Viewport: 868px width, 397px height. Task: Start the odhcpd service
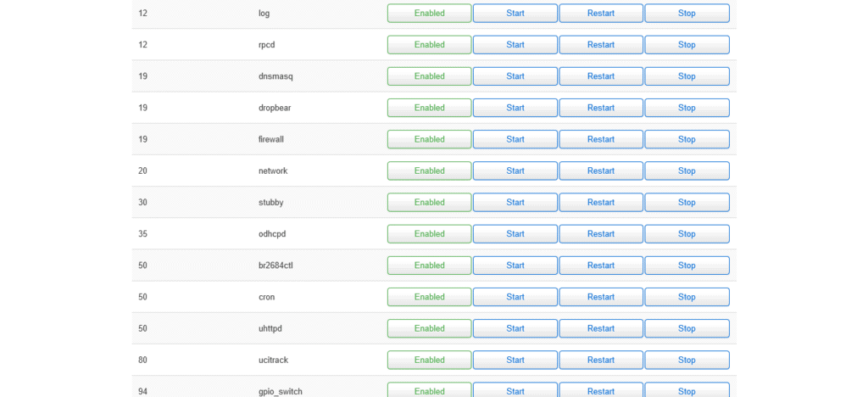point(515,234)
